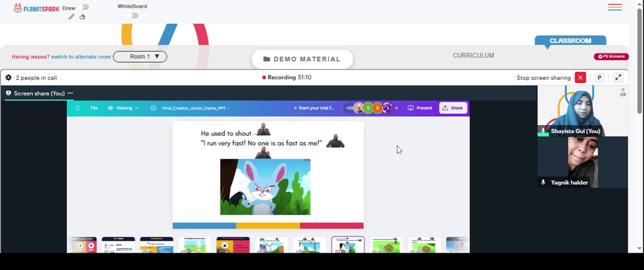Open screen share more options ellipsis
Image resolution: width=644 pixels, height=270 pixels.
70,93
